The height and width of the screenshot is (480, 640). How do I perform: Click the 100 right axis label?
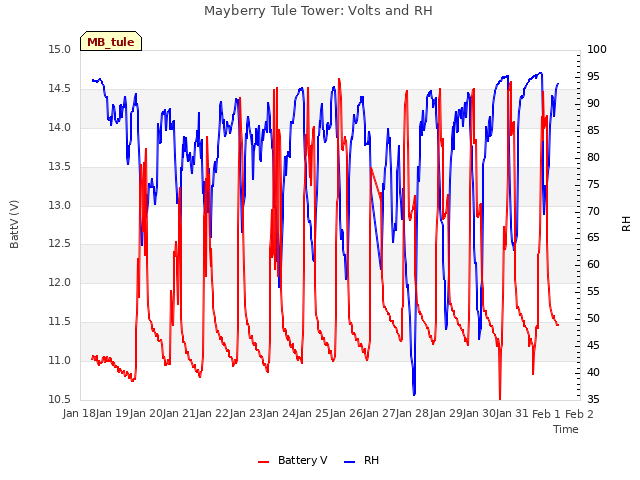click(x=597, y=50)
